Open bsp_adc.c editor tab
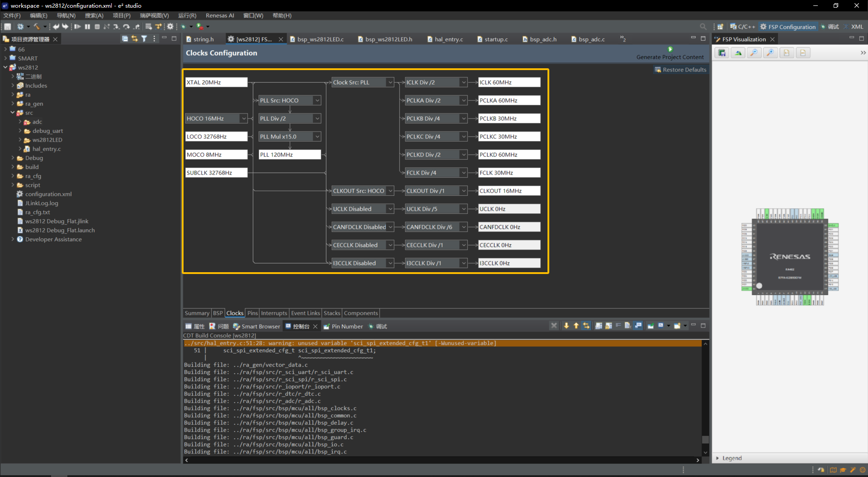 click(588, 39)
